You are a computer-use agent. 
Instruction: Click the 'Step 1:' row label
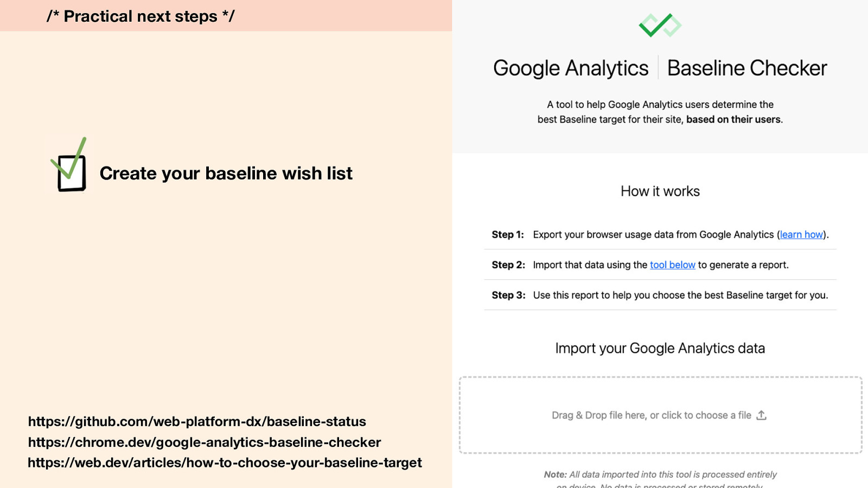point(508,235)
